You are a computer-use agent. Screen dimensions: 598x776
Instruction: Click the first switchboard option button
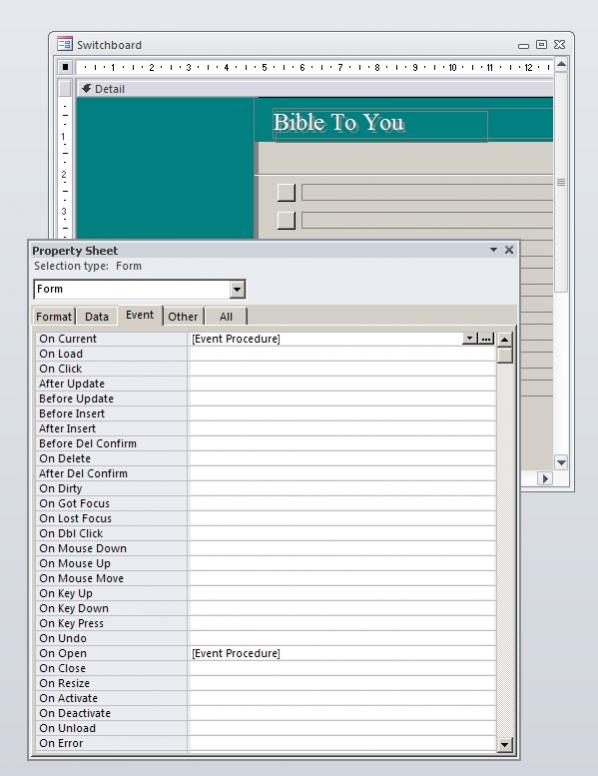coord(286,193)
